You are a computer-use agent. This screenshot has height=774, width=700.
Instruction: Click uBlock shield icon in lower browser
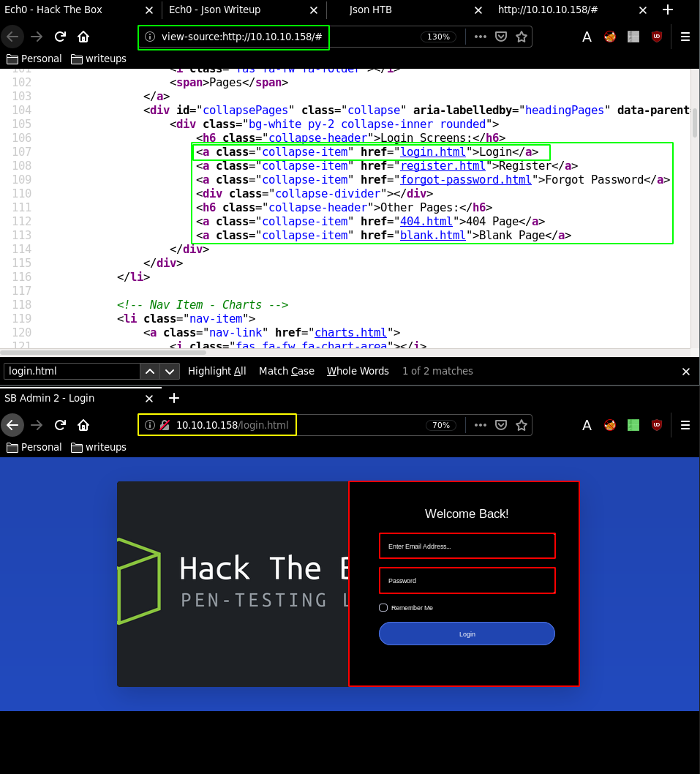657,425
